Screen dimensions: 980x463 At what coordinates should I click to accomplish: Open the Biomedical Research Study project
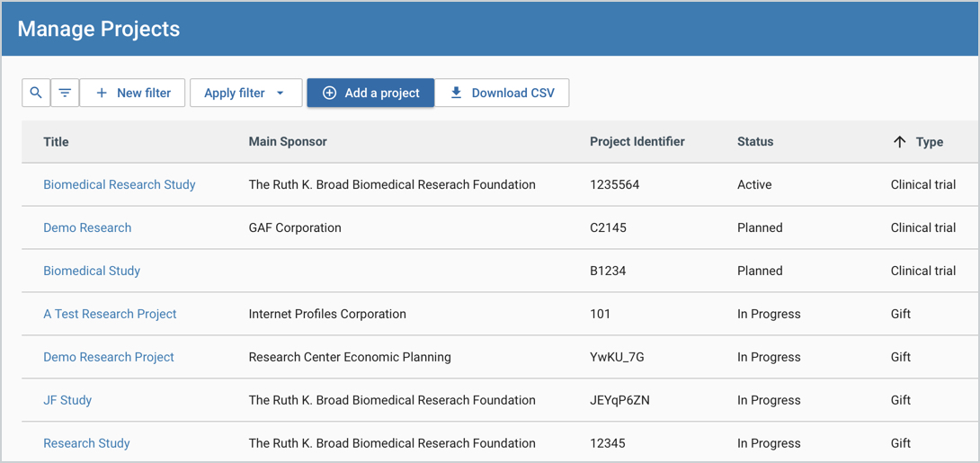click(120, 184)
